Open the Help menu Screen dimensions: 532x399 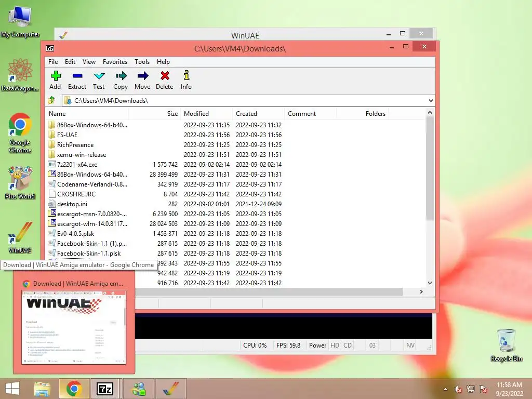tap(163, 62)
